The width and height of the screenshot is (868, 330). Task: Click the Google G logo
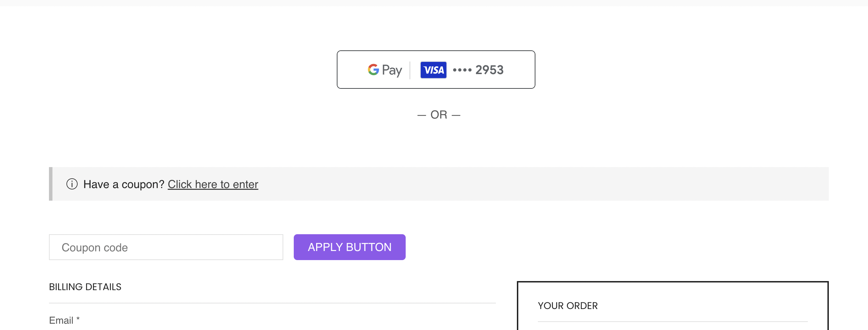coord(373,70)
